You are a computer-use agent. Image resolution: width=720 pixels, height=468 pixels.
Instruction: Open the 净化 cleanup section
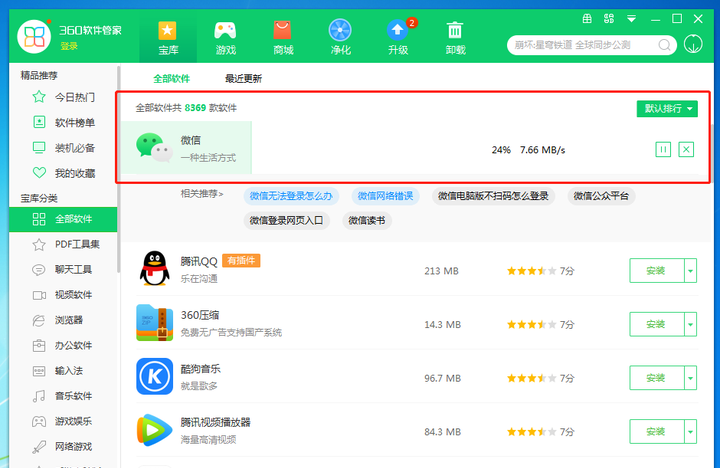point(340,38)
